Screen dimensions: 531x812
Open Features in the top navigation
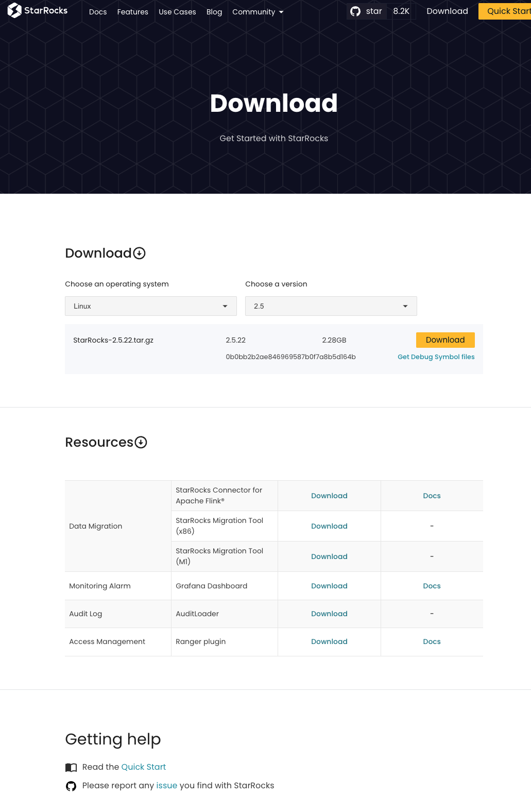[133, 12]
